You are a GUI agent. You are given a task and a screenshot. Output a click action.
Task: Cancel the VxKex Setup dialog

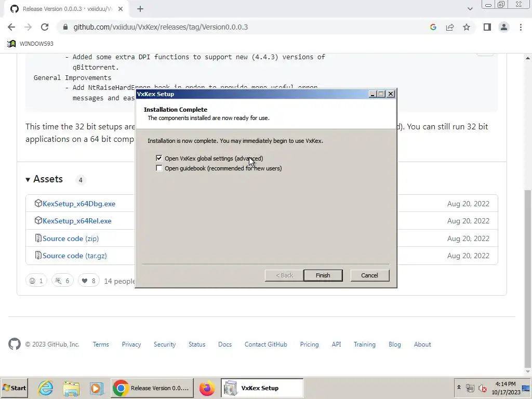point(369,275)
